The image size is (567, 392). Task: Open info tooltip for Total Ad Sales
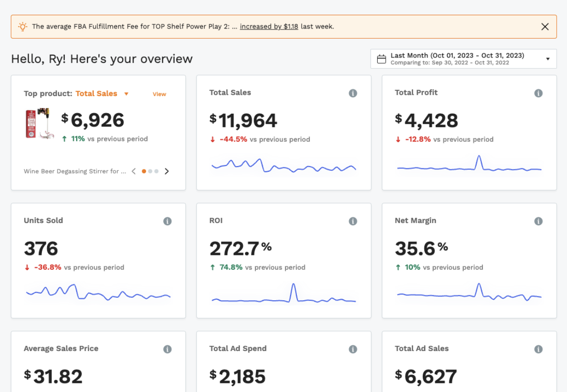click(x=538, y=349)
